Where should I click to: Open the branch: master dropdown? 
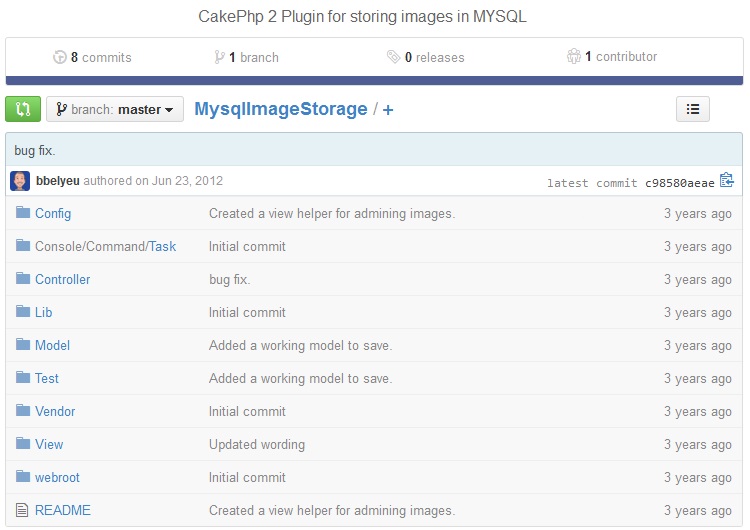(115, 109)
